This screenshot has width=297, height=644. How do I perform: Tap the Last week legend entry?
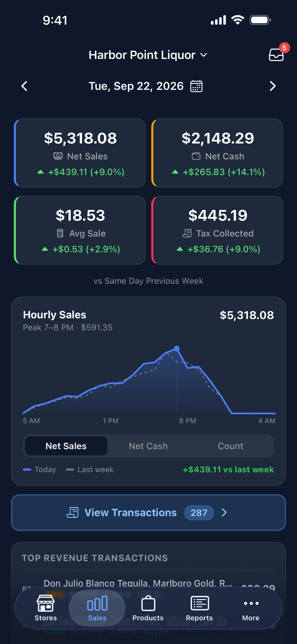(90, 469)
